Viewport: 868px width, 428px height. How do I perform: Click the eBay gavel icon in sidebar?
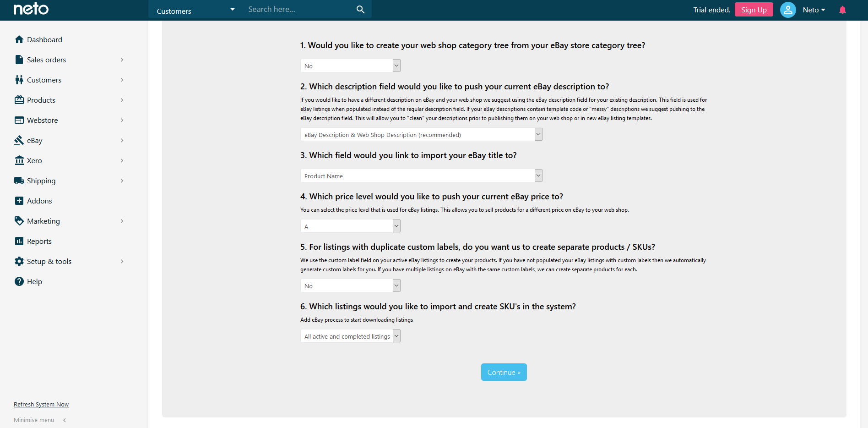point(19,140)
